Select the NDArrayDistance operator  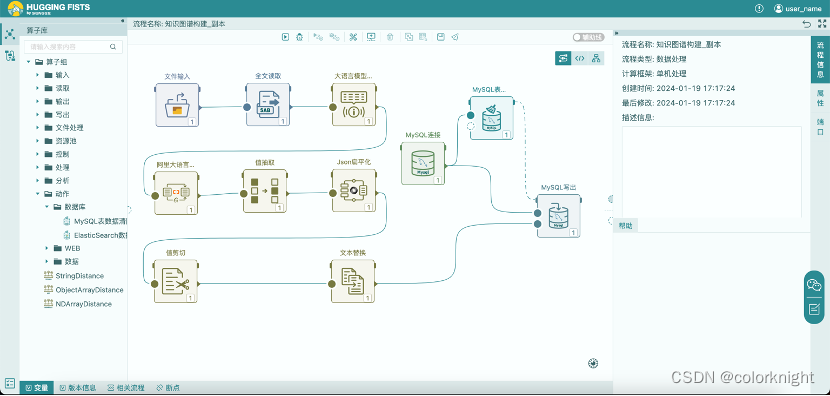[77, 304]
